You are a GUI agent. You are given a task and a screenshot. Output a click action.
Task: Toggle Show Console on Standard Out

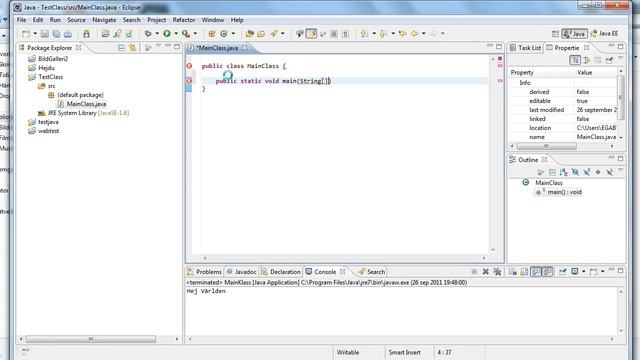(536, 272)
